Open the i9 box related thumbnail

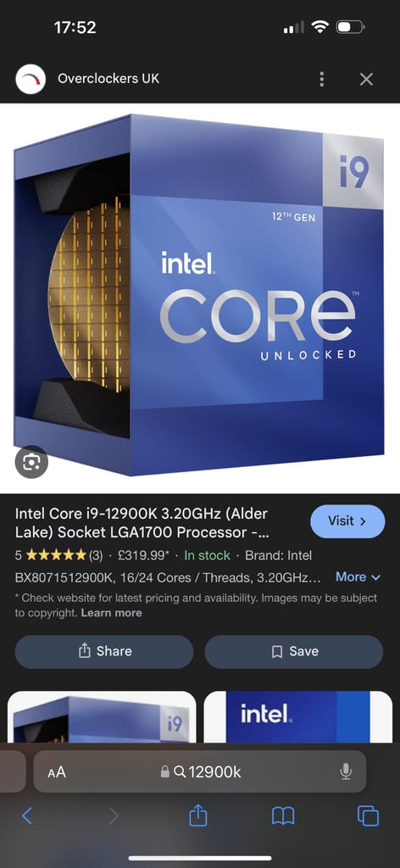click(102, 717)
